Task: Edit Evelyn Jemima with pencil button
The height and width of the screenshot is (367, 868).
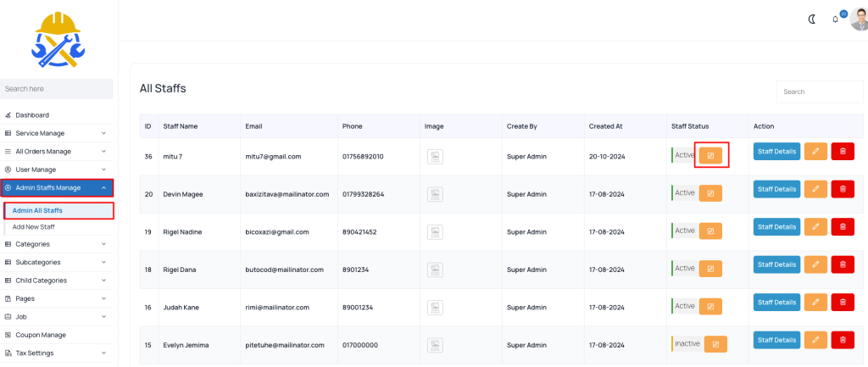Action: 815,340
